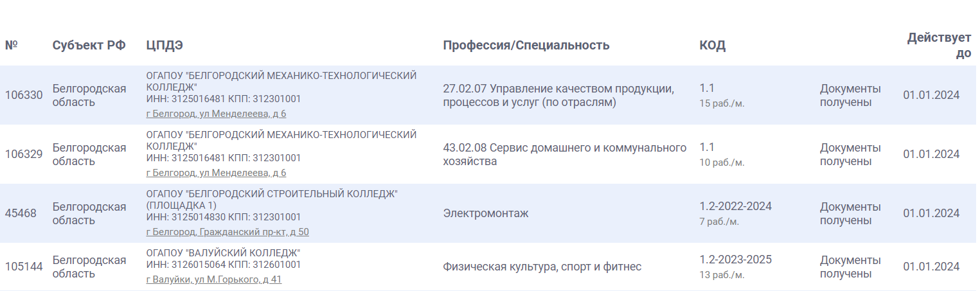980x291 pixels.
Task: Click the "ЦПДЭ" column header
Action: [x=164, y=46]
